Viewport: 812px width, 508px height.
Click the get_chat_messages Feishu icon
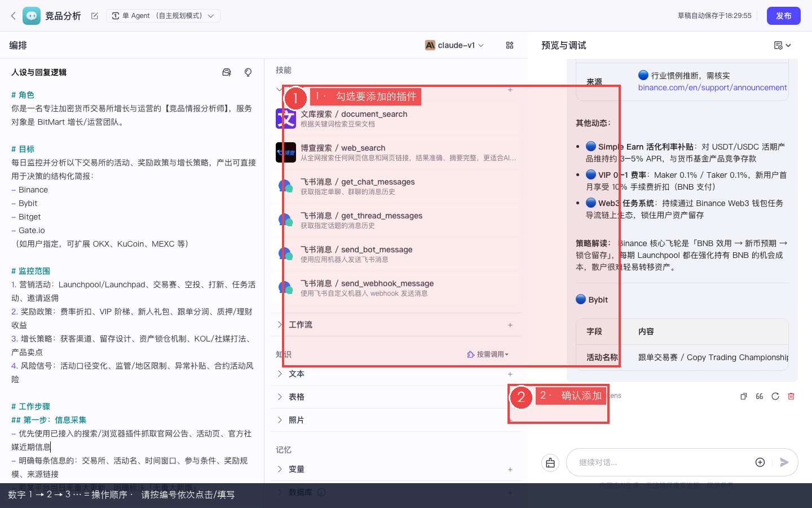point(286,186)
